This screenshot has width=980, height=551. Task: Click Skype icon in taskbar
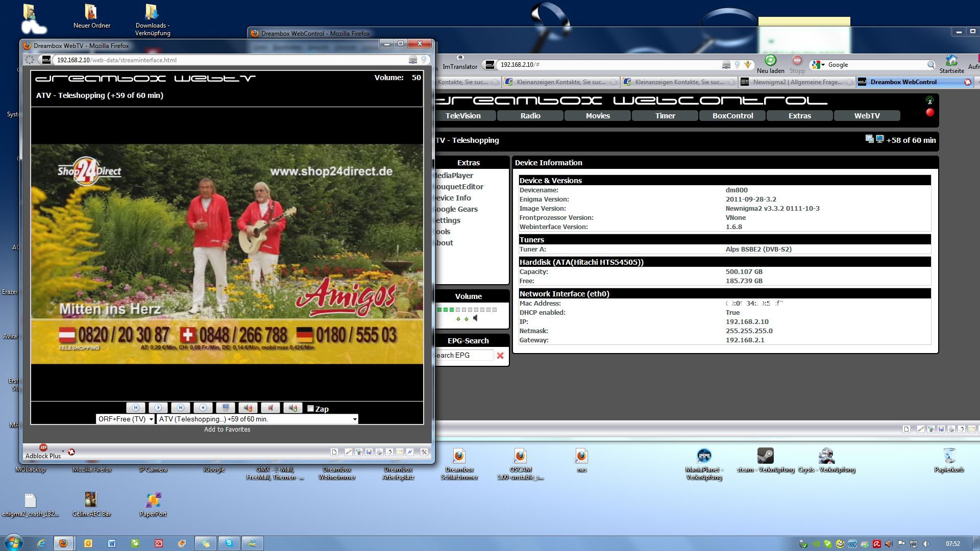point(229,543)
